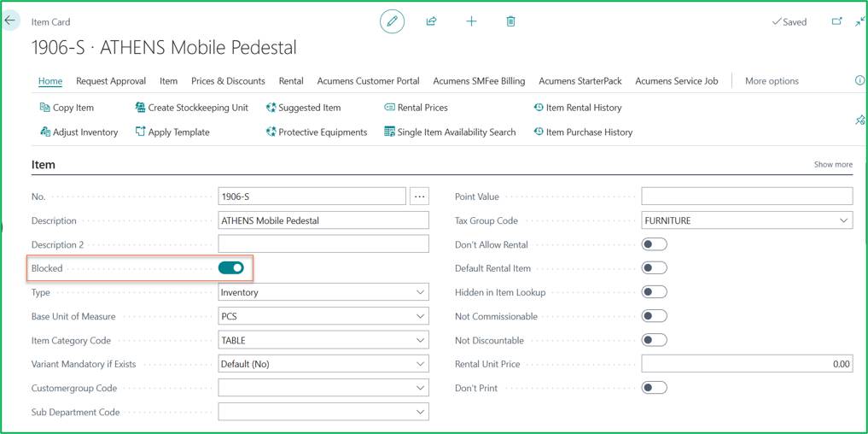Enable Default Rental Item toggle
868x434 pixels.
pos(654,268)
